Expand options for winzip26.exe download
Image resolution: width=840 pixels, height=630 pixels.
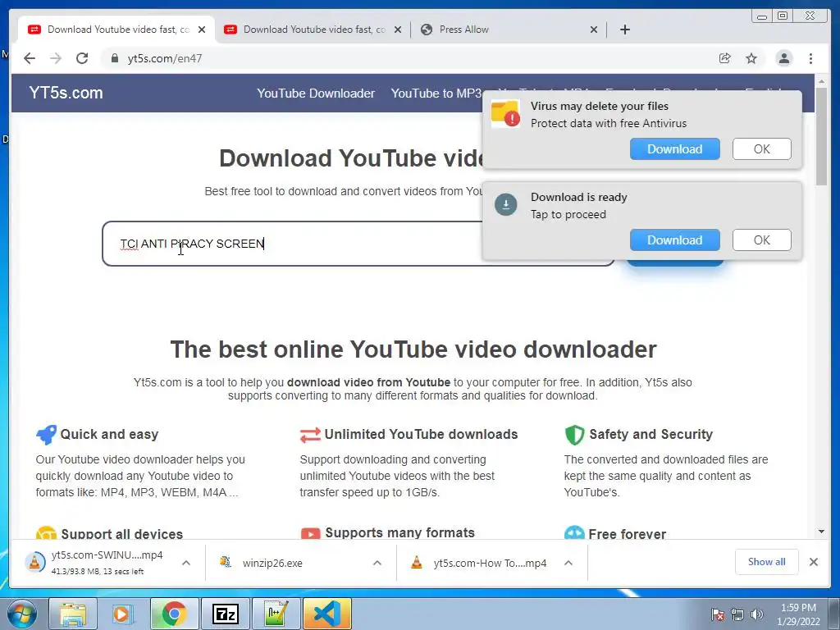[x=377, y=563]
